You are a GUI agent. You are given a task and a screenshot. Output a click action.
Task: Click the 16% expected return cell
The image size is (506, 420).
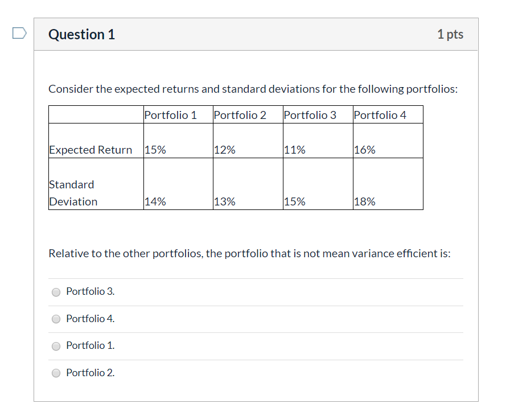click(367, 150)
